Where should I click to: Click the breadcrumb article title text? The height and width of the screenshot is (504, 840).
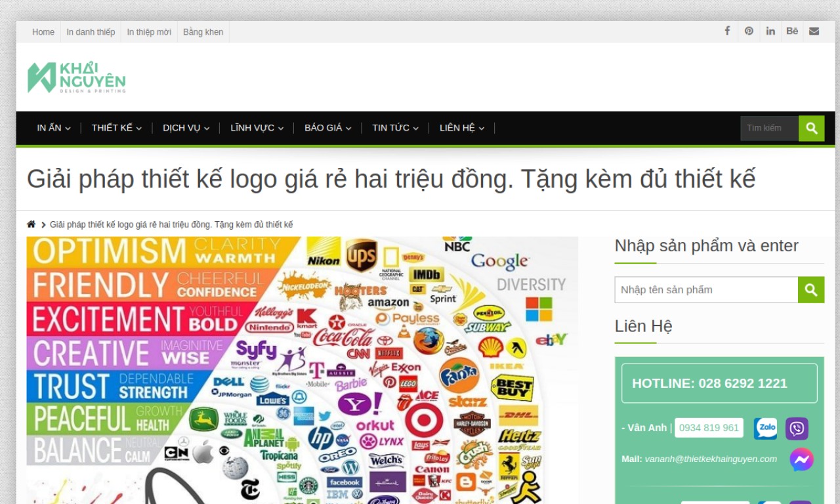click(x=171, y=224)
